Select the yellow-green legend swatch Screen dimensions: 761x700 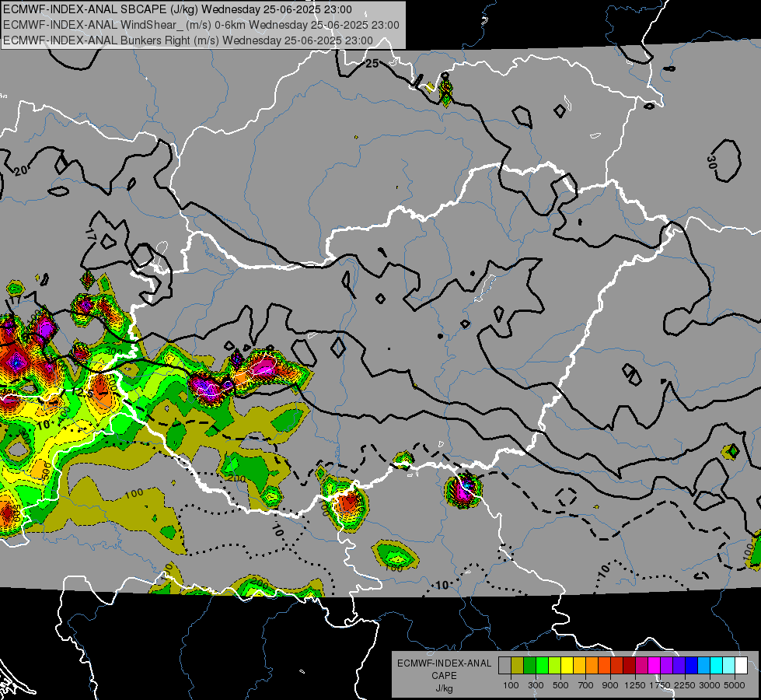[555, 665]
